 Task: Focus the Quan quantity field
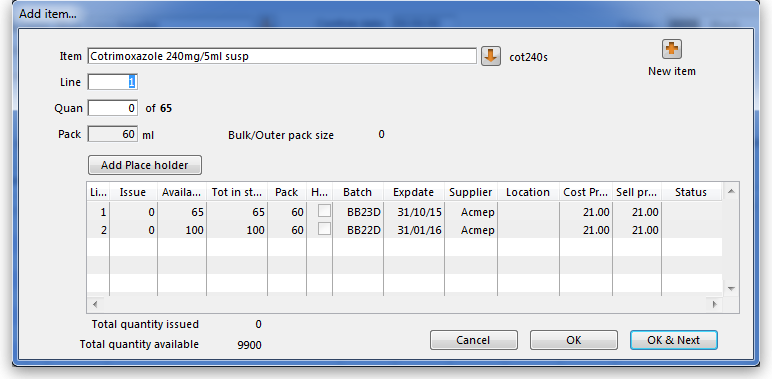113,108
